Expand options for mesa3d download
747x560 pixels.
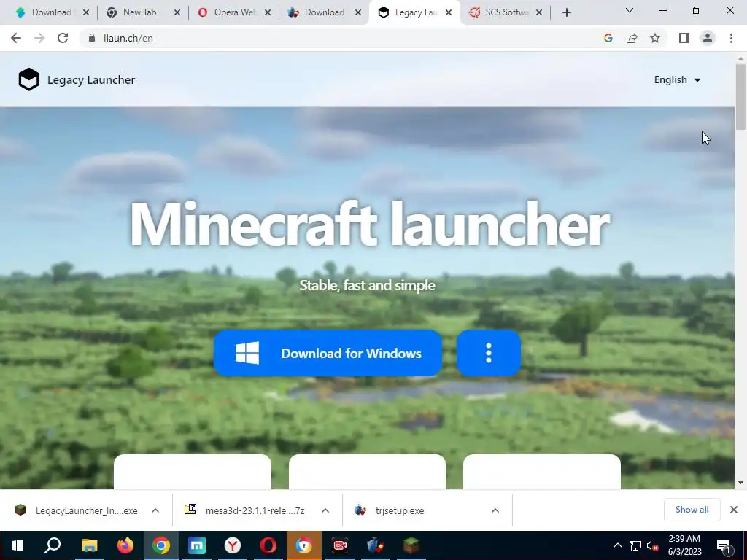325,510
